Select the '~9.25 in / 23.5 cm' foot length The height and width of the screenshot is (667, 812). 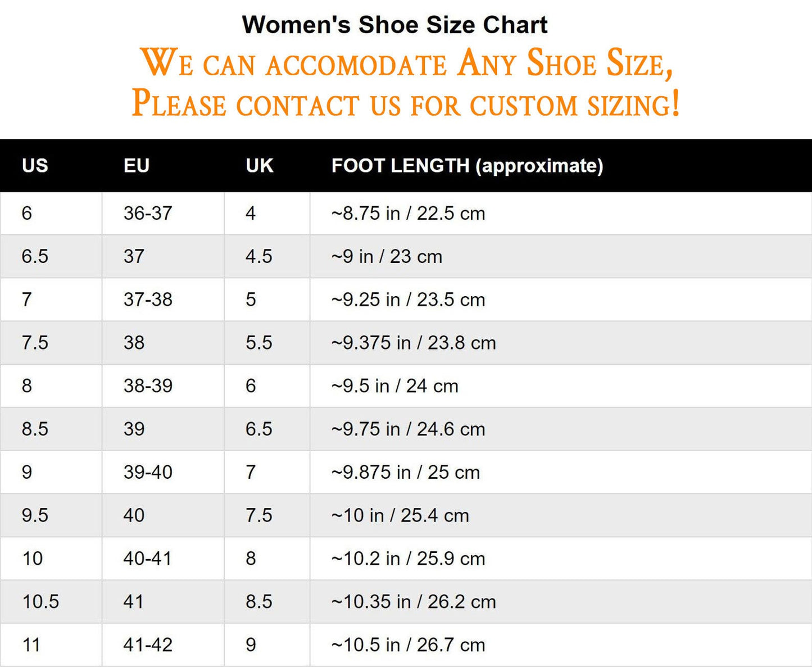point(408,300)
